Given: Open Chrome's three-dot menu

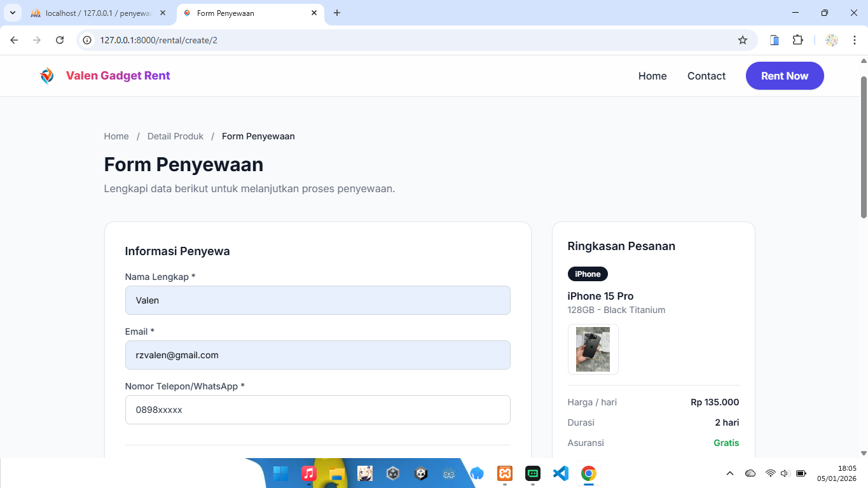Looking at the screenshot, I should coord(855,40).
